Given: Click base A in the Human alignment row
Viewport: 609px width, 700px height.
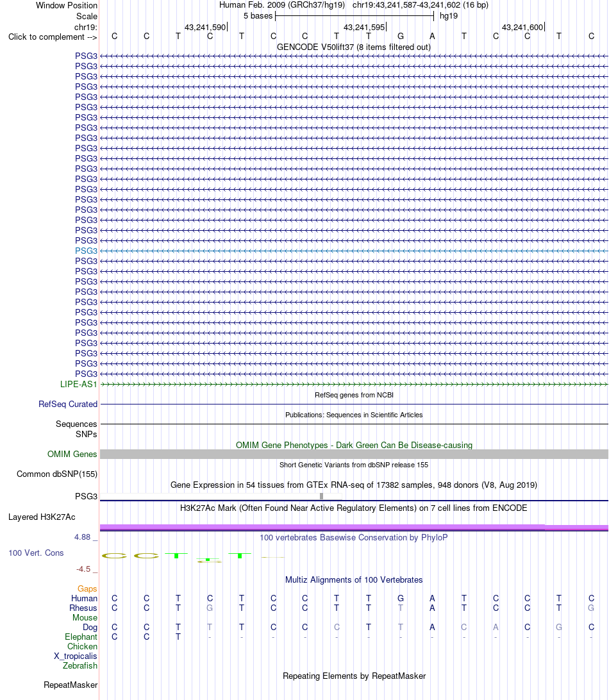Looking at the screenshot, I should coord(432,598).
